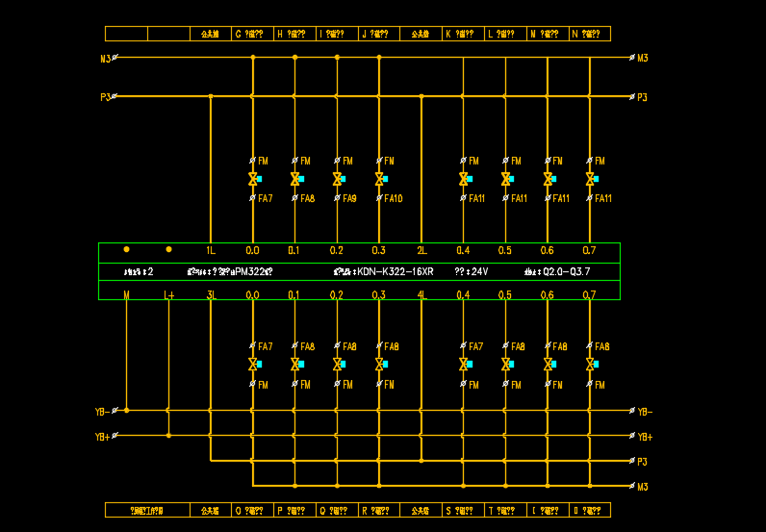Select the 0.4 terminal right of 4L
766x532 pixels.
pyautogui.click(x=463, y=295)
